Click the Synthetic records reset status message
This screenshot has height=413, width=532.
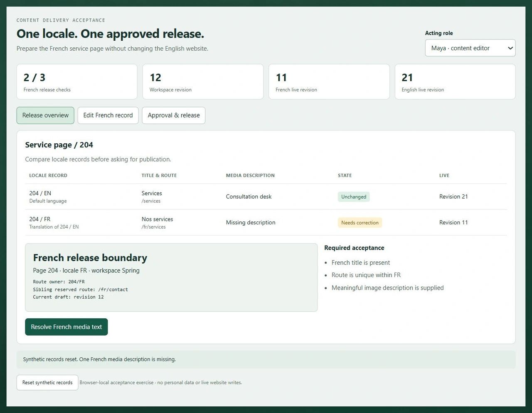click(266, 359)
